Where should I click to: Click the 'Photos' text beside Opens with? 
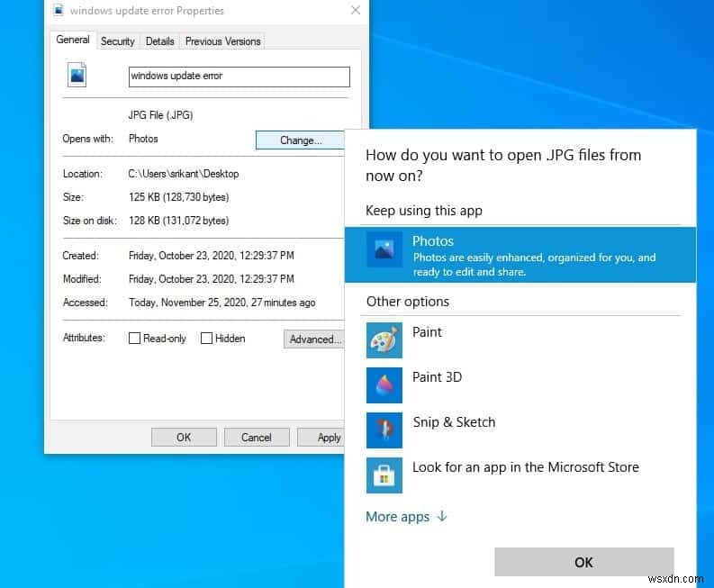click(143, 139)
